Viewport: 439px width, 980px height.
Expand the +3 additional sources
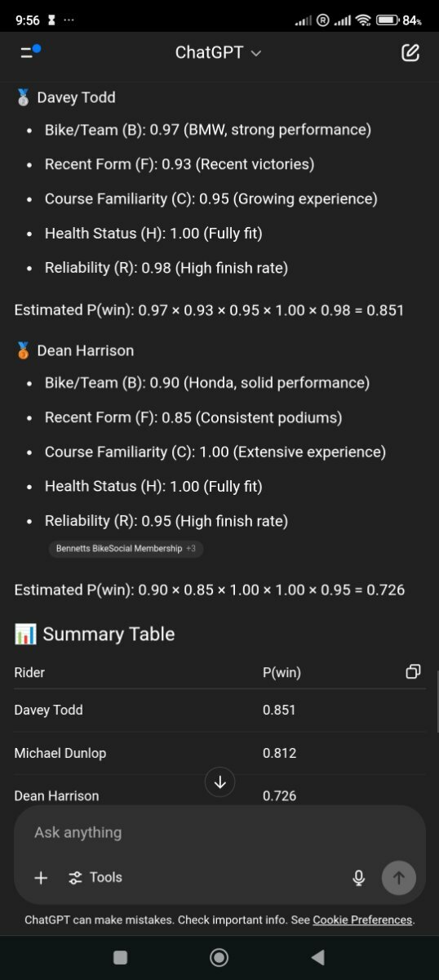(191, 549)
